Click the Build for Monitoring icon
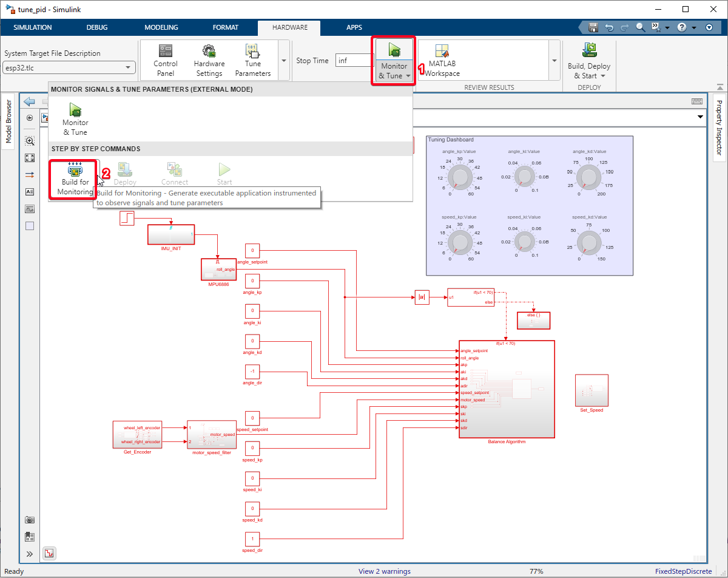 75,170
